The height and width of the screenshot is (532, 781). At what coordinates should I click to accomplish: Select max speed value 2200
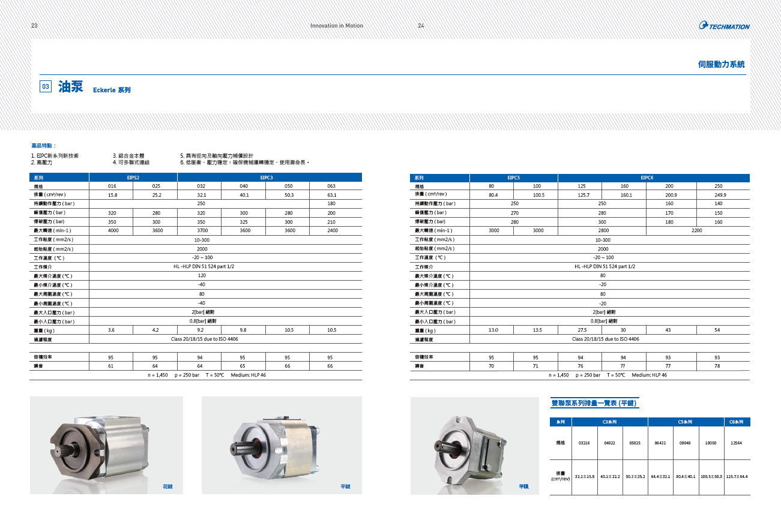coord(697,231)
